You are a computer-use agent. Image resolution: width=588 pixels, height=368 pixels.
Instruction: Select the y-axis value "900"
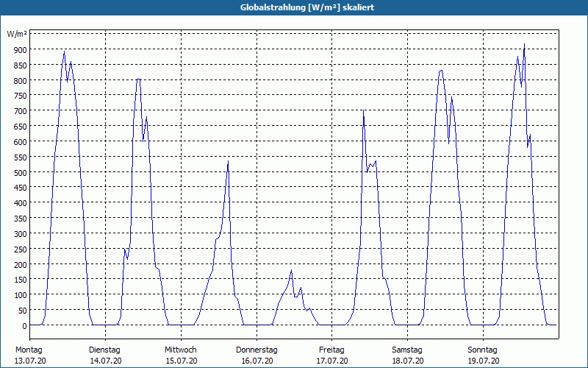pyautogui.click(x=21, y=50)
